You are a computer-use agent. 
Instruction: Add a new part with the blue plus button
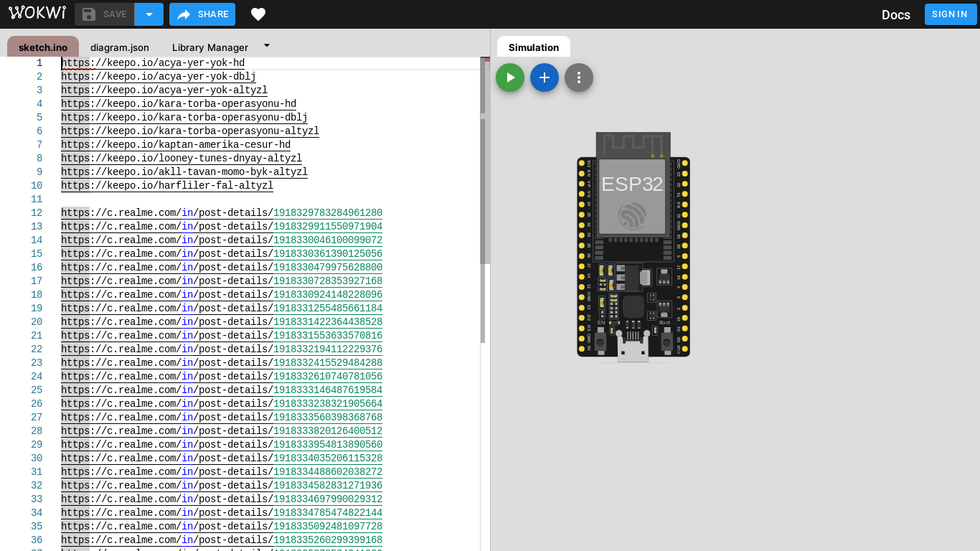tap(545, 77)
